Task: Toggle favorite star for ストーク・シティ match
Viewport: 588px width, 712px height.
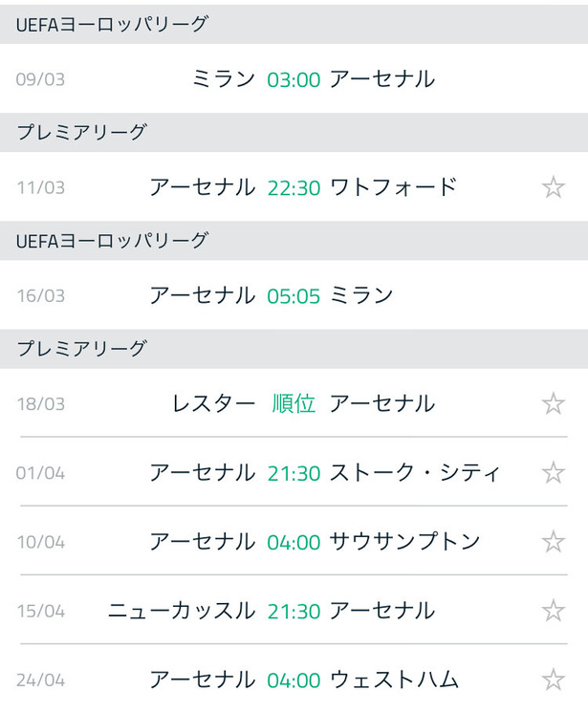Action: 553,473
